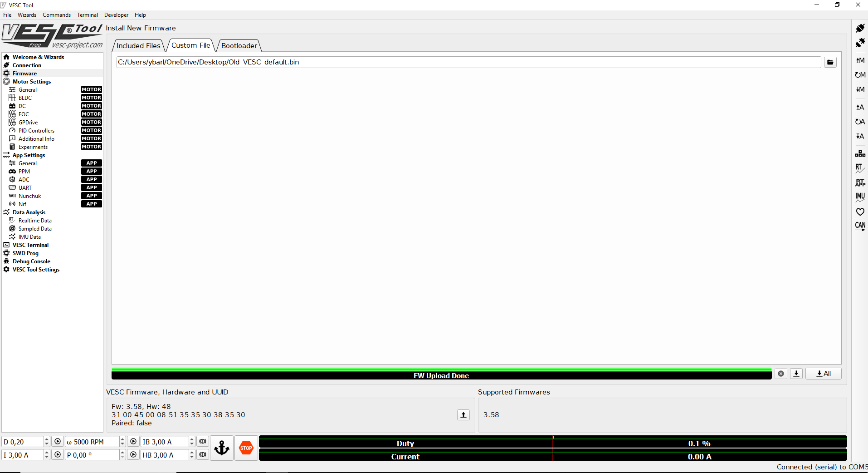Read app configuration with the up-arrow A icon

(x=860, y=107)
